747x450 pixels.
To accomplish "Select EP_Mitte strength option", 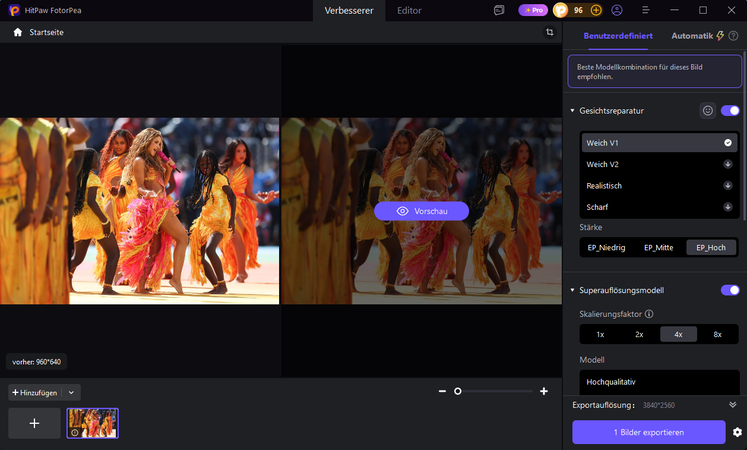I will click(x=658, y=248).
